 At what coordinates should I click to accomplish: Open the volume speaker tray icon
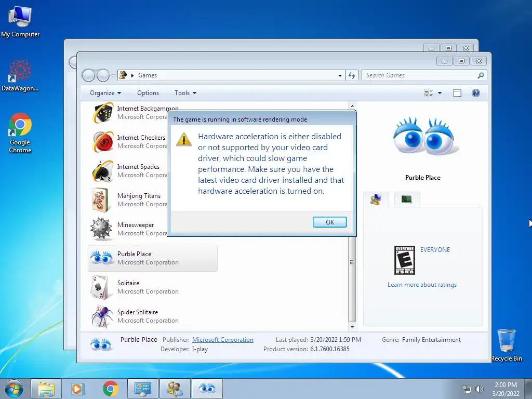click(x=479, y=389)
